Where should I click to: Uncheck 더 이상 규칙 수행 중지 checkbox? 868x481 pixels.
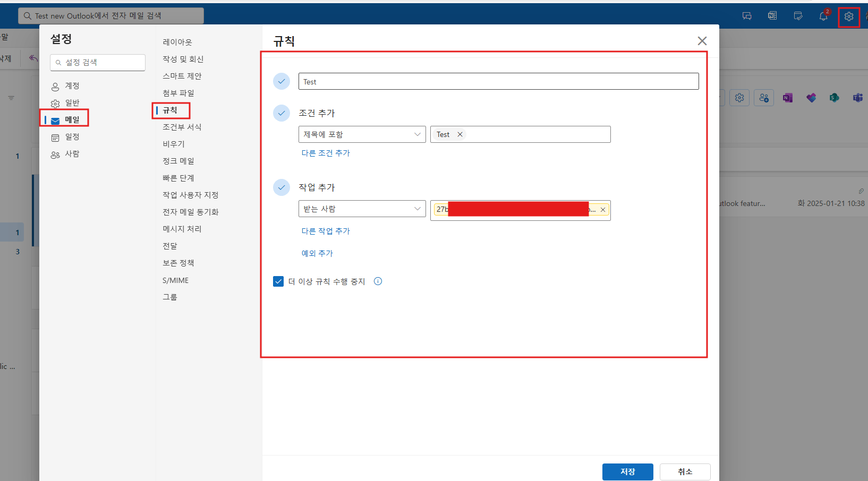click(x=278, y=281)
